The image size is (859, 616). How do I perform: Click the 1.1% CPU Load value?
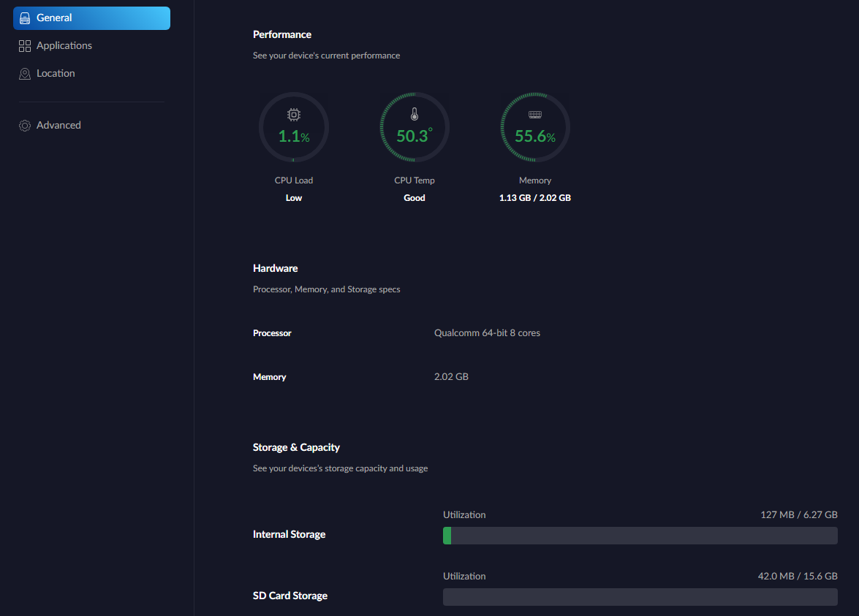click(294, 136)
